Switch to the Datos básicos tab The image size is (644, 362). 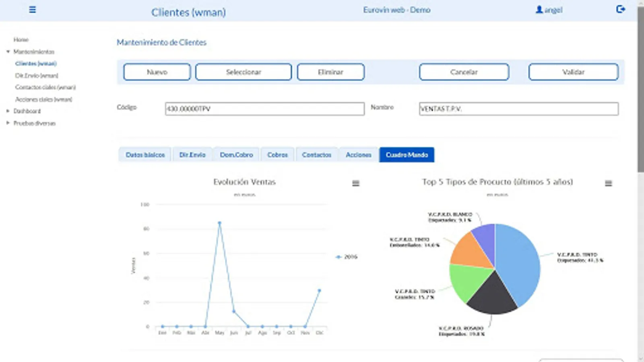click(x=145, y=155)
